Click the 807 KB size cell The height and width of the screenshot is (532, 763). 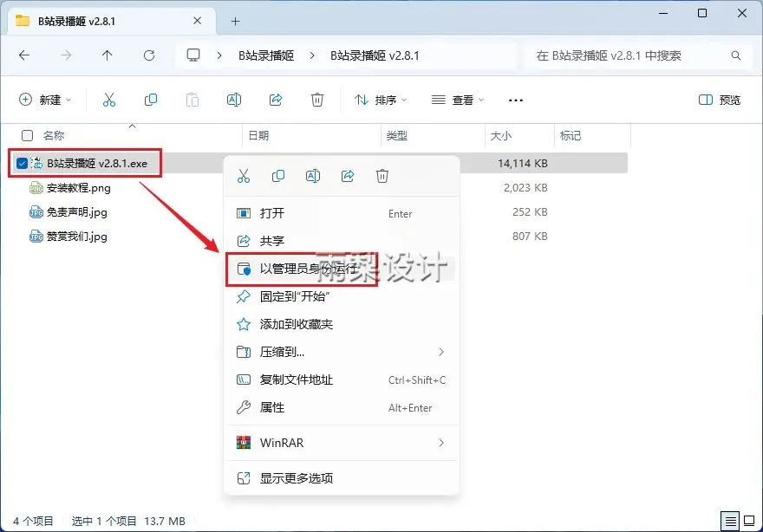tap(530, 237)
